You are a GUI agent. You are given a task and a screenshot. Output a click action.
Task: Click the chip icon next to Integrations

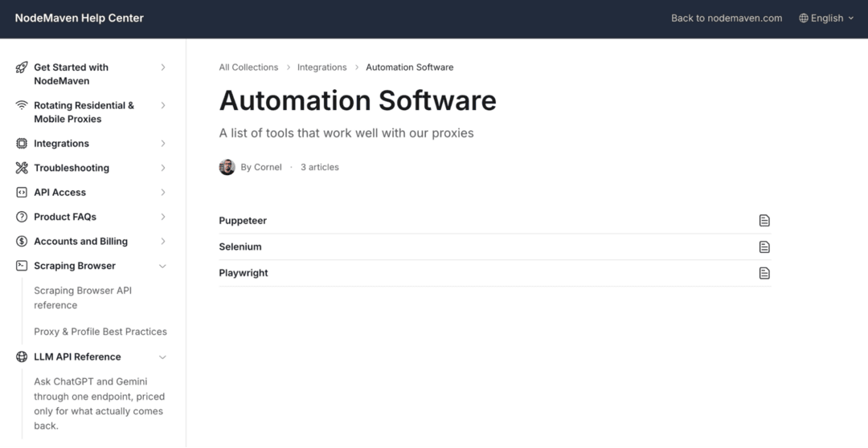tap(22, 143)
